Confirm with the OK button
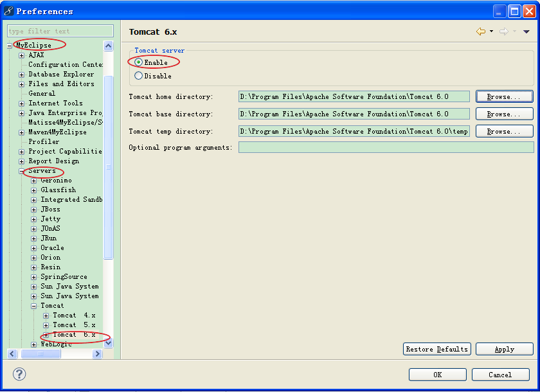540x392 pixels. point(437,375)
